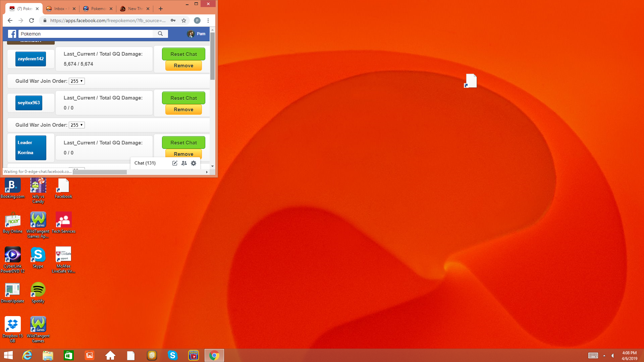Screen dimensions: 644x362
Task: Open Chrome three-dot menu
Action: point(208,20)
